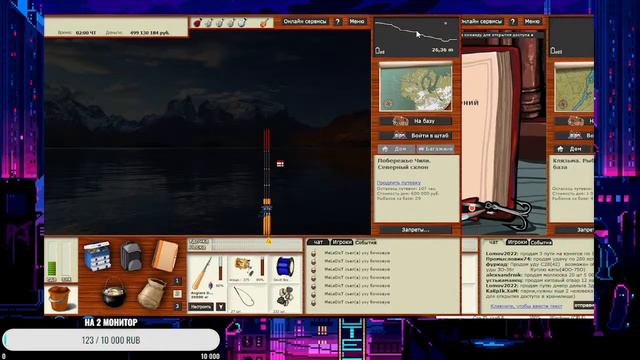Click the На базу button
The height and width of the screenshot is (360, 640).
416,121
